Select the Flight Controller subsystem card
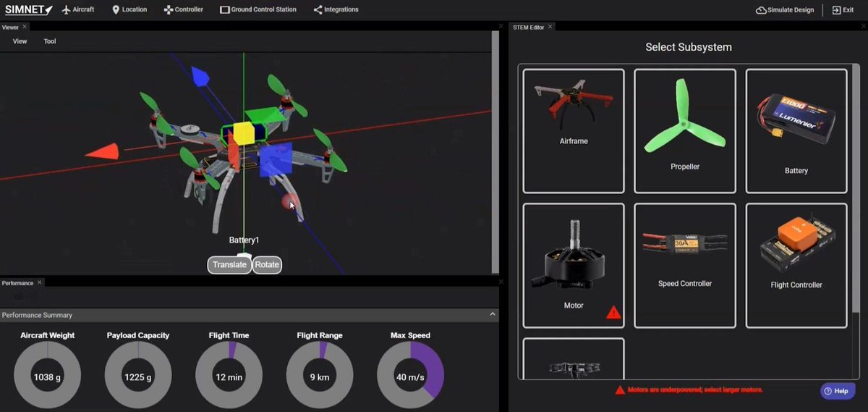The image size is (868, 412). [x=796, y=266]
